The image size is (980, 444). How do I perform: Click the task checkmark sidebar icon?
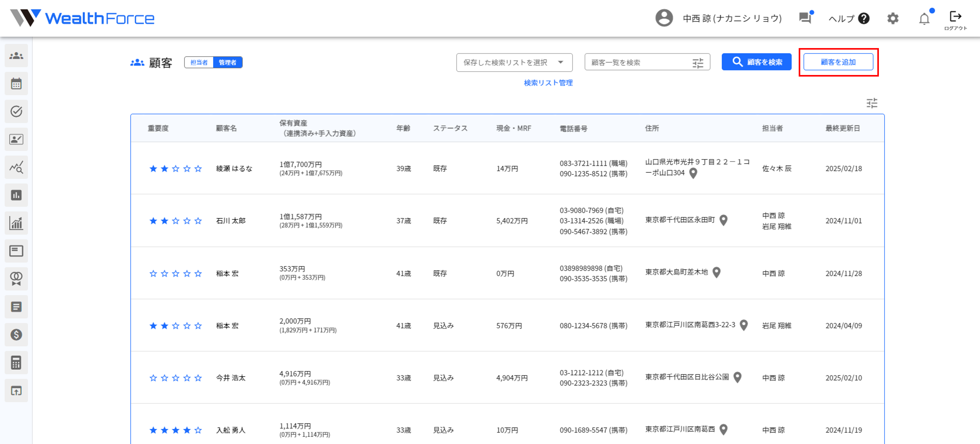(x=16, y=111)
